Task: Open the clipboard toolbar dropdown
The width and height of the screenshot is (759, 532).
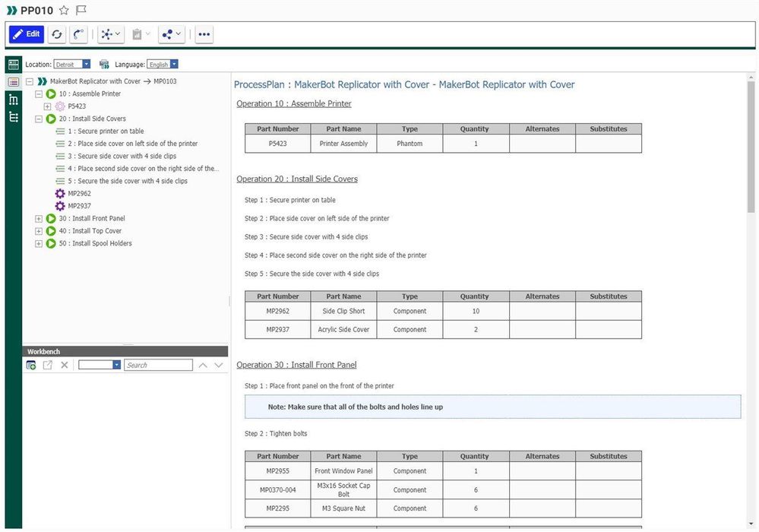Action: tap(141, 34)
